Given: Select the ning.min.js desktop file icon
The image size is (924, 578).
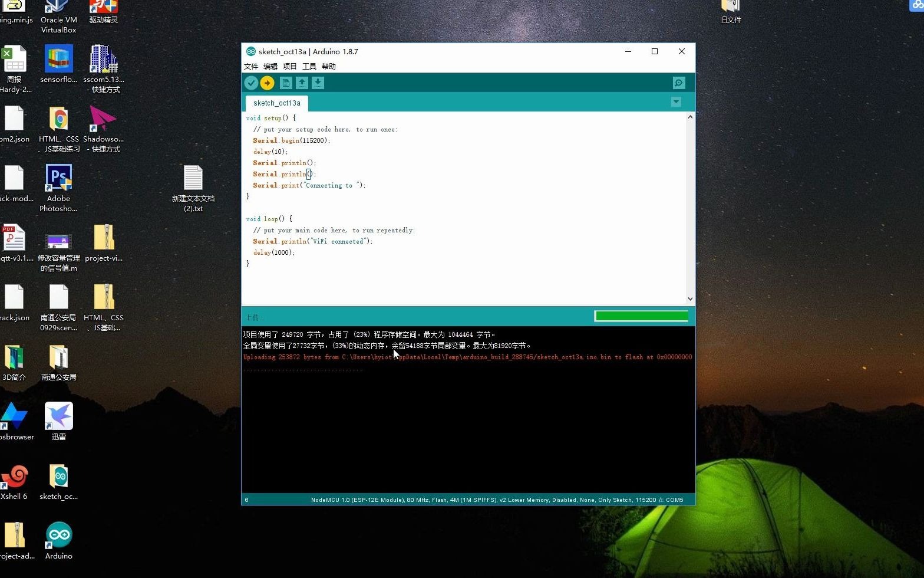Looking at the screenshot, I should tap(15, 12).
